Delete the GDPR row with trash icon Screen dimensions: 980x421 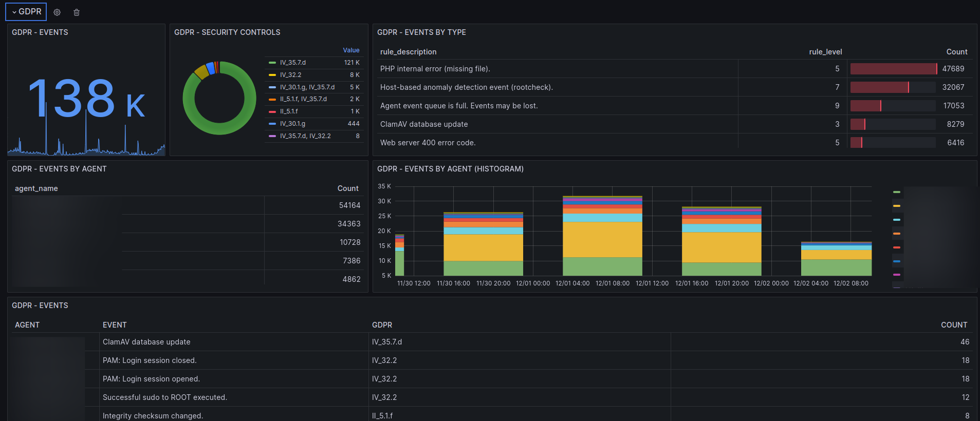(x=77, y=12)
